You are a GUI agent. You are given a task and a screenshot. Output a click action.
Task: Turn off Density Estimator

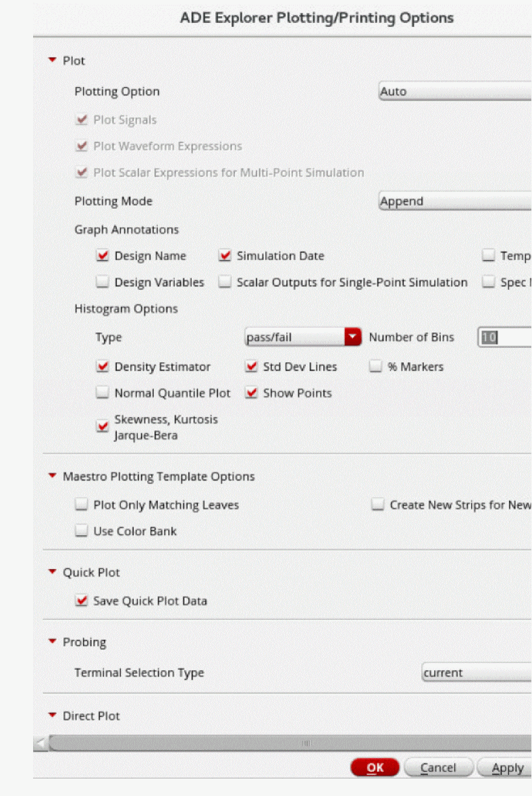pos(103,367)
